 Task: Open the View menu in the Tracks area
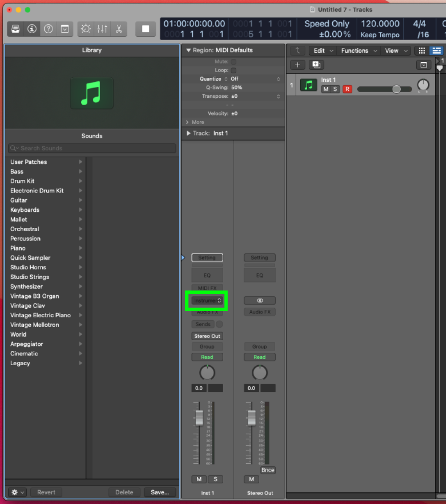click(396, 51)
